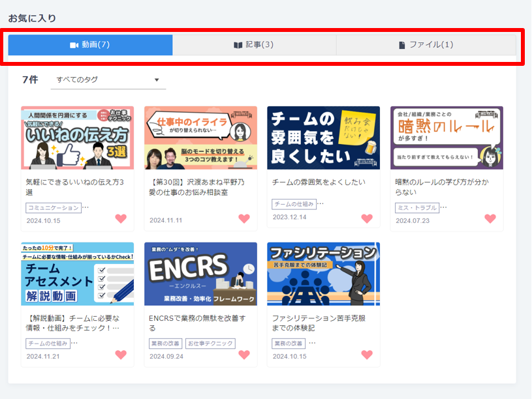The width and height of the screenshot is (532, 399).
Task: Click the コミュニケーション tag
Action: click(54, 208)
